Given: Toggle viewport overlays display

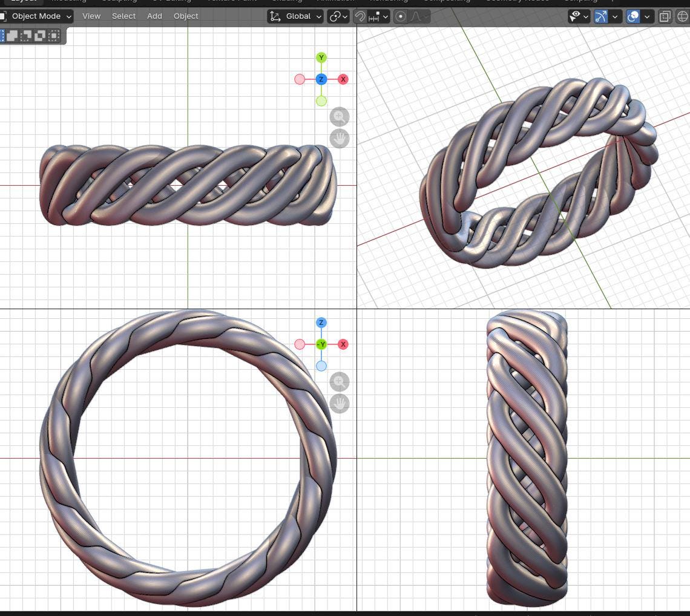Looking at the screenshot, I should click(x=632, y=17).
